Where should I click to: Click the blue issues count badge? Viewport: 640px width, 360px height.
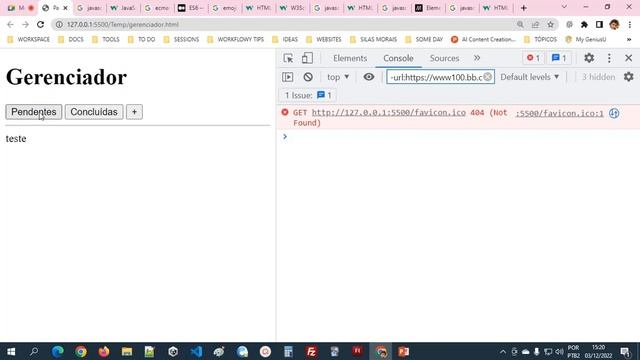click(x=559, y=58)
